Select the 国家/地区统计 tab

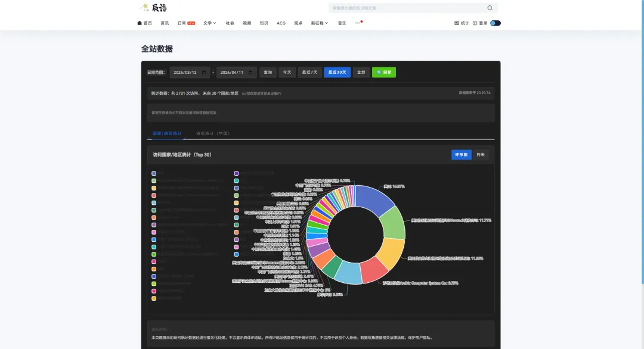coord(167,134)
